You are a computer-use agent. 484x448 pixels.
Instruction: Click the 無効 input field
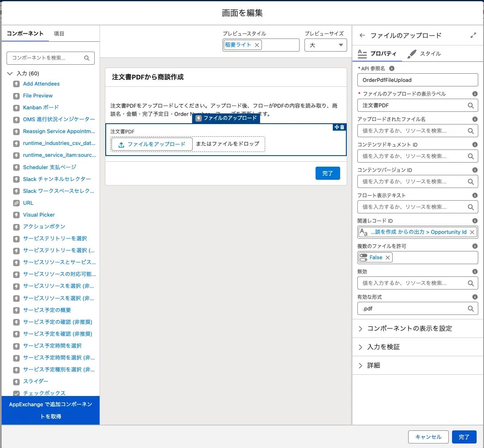418,283
